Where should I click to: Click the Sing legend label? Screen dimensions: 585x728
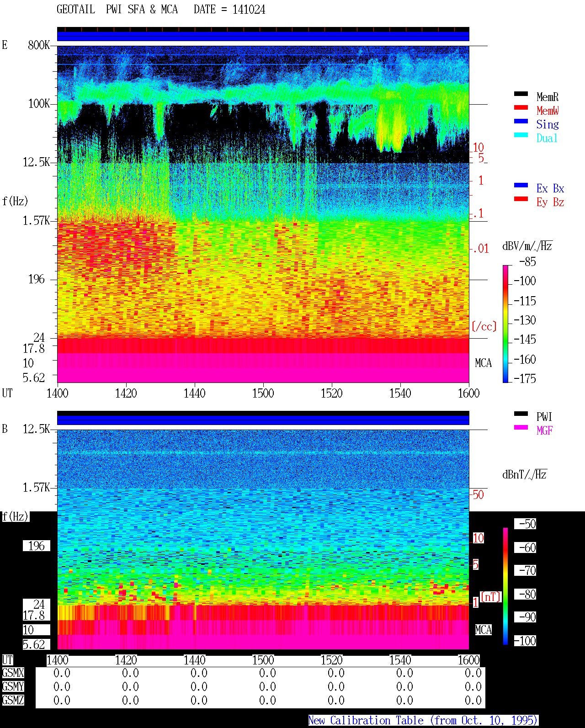pos(548,125)
